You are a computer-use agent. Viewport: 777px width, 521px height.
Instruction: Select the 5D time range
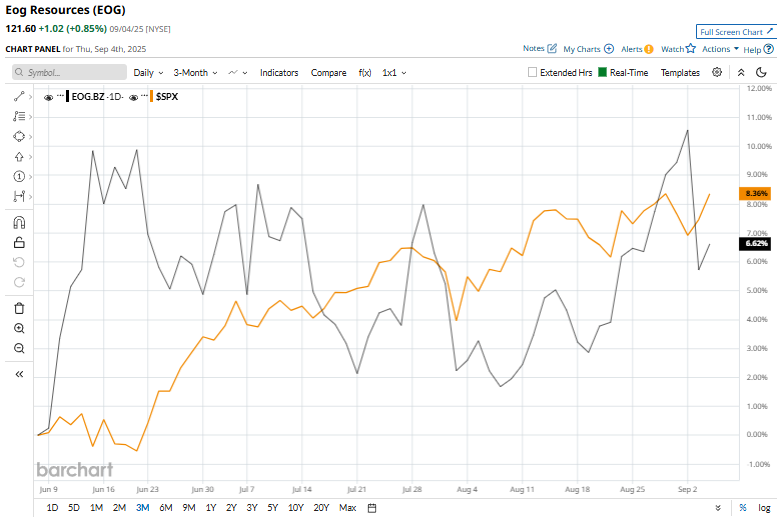point(74,508)
